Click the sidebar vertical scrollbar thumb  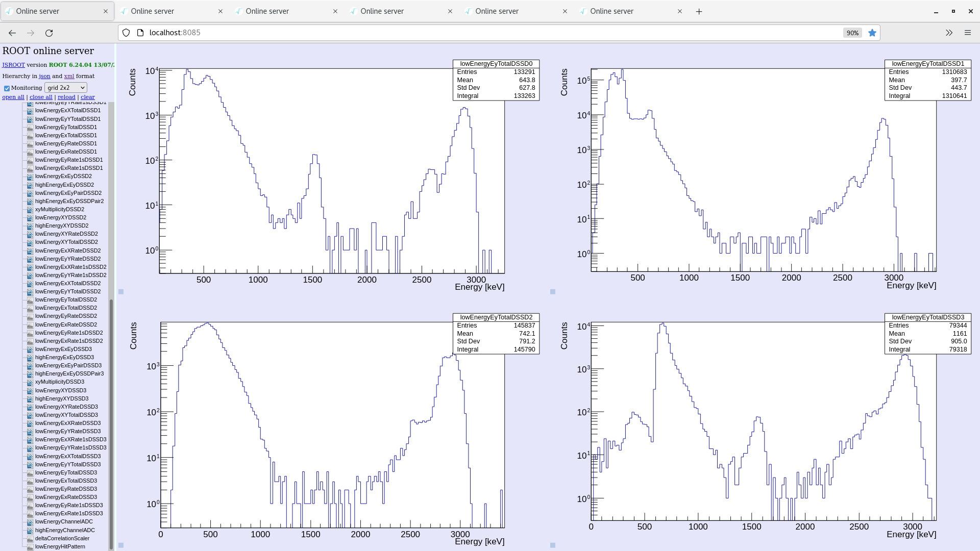tap(111, 423)
